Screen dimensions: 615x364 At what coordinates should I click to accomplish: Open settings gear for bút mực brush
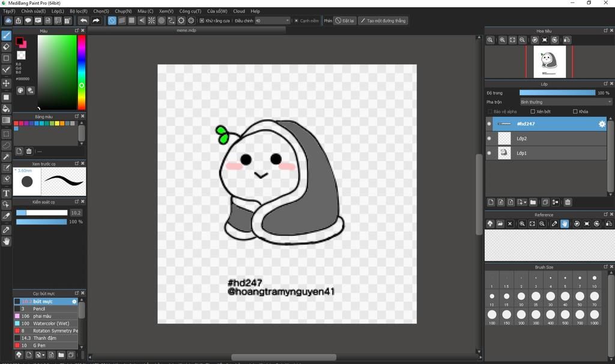[x=74, y=302]
